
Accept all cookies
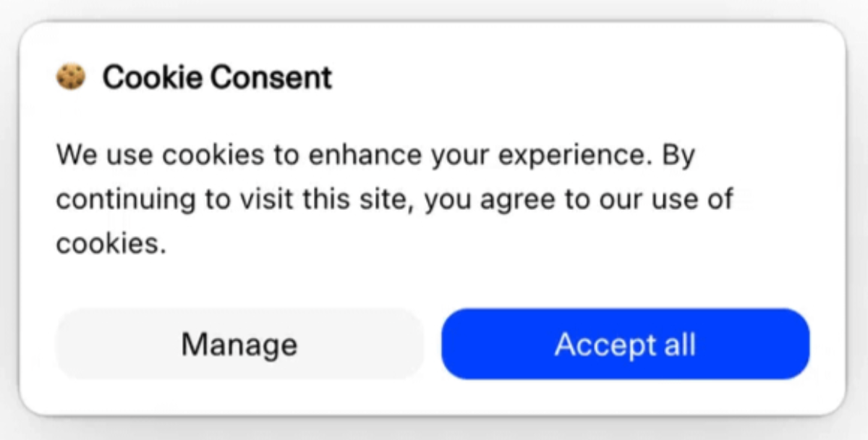625,344
